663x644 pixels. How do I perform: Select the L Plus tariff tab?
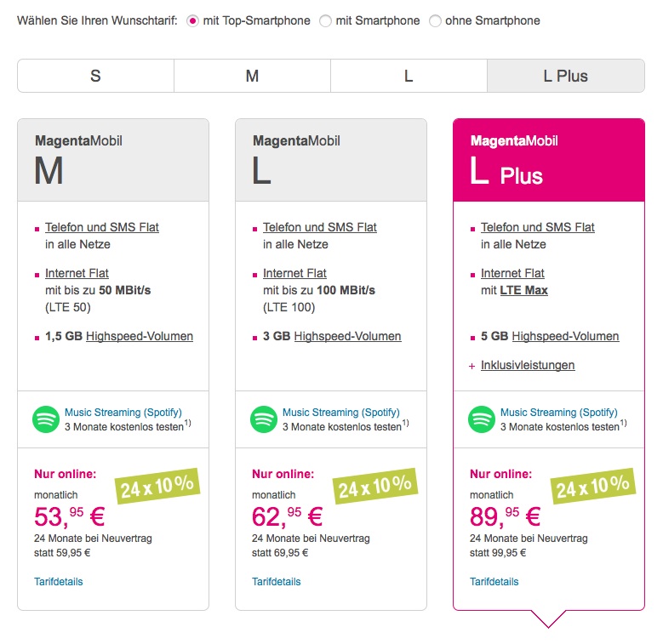point(566,76)
